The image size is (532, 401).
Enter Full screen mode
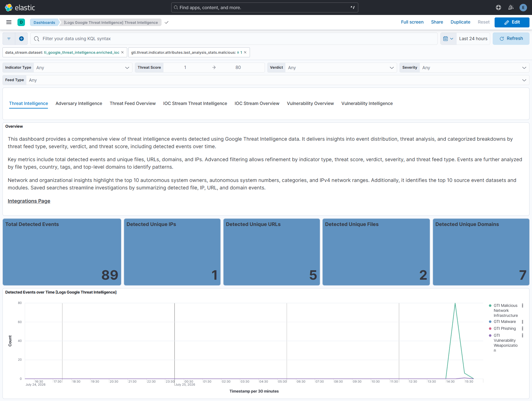tap(412, 22)
